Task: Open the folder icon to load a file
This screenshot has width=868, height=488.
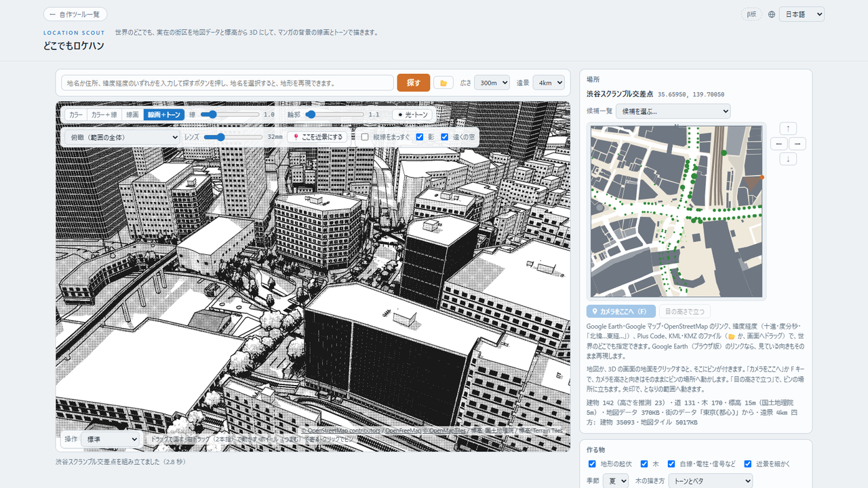Action: pyautogui.click(x=443, y=83)
